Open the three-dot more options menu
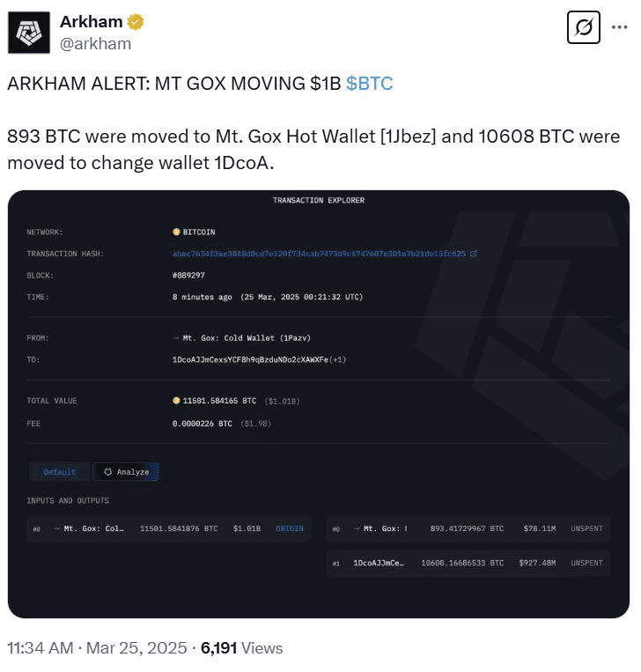Viewport: 641px width, 672px height. [619, 27]
